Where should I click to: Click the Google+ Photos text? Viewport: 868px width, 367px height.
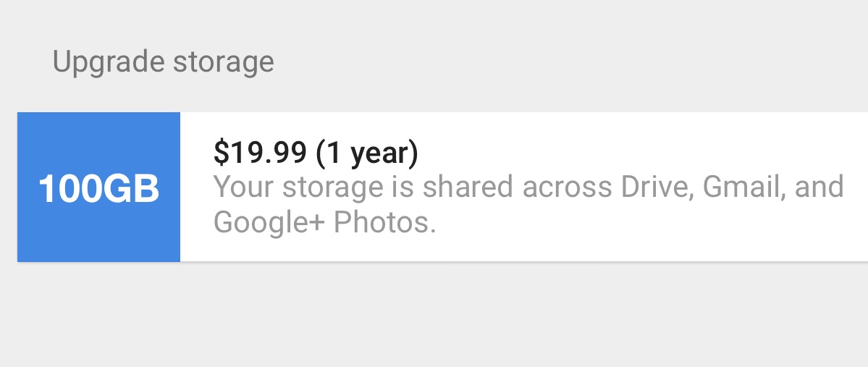(325, 222)
